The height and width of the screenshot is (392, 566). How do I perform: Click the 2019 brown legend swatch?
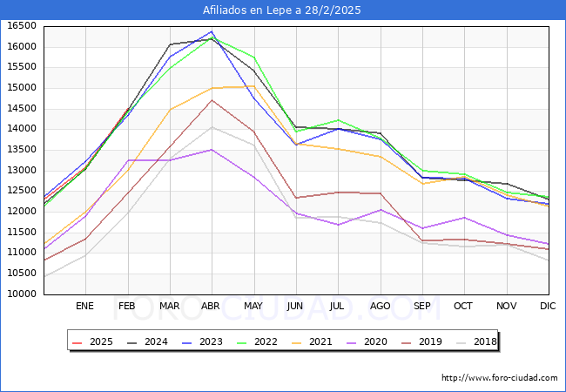tap(406, 342)
